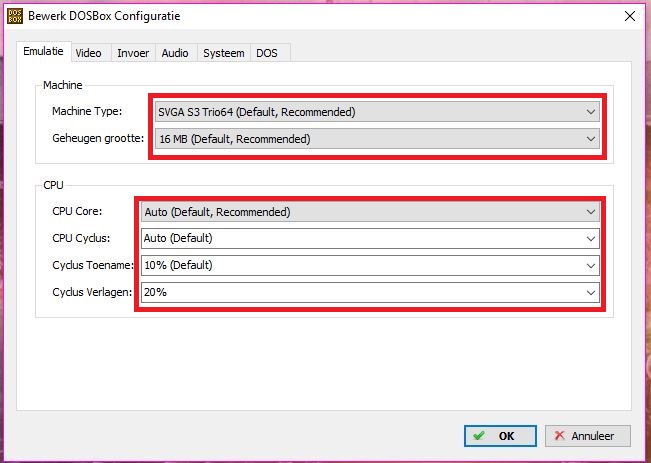Close the Bewerk DOSBox Configuratie dialog
The height and width of the screenshot is (463, 651).
pyautogui.click(x=629, y=16)
